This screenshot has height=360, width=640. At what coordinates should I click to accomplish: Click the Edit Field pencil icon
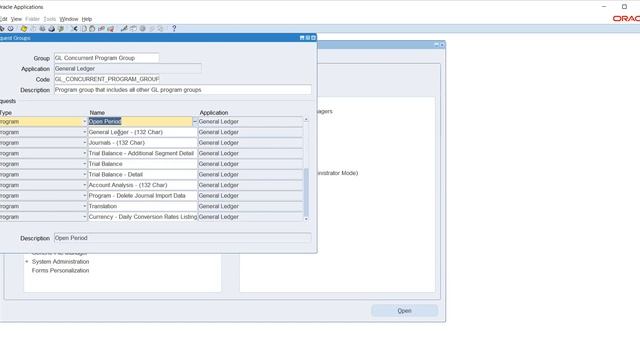click(x=124, y=29)
